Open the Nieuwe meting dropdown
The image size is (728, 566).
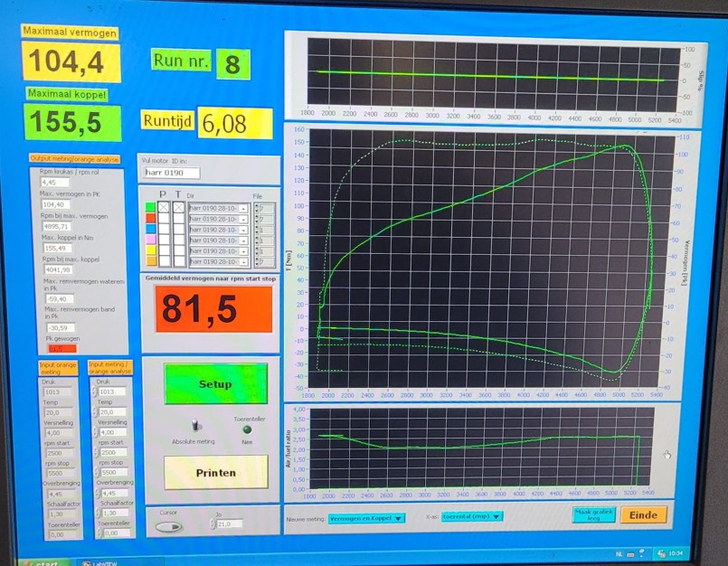coord(366,518)
